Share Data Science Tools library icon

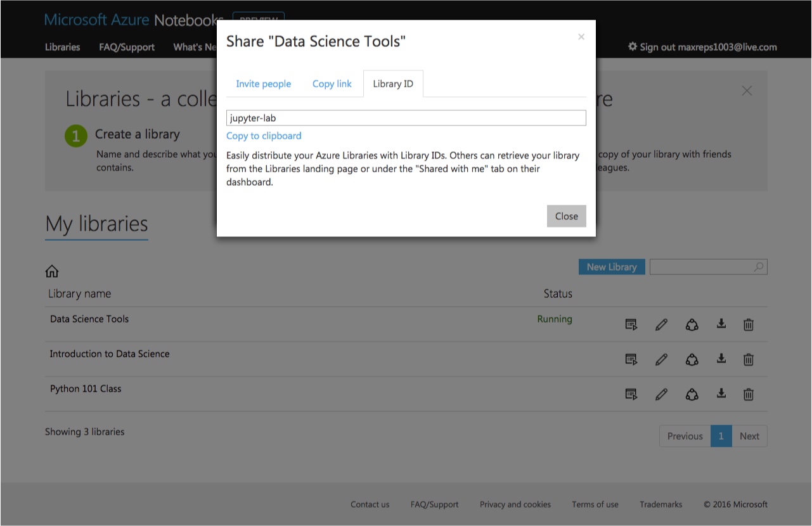point(692,324)
